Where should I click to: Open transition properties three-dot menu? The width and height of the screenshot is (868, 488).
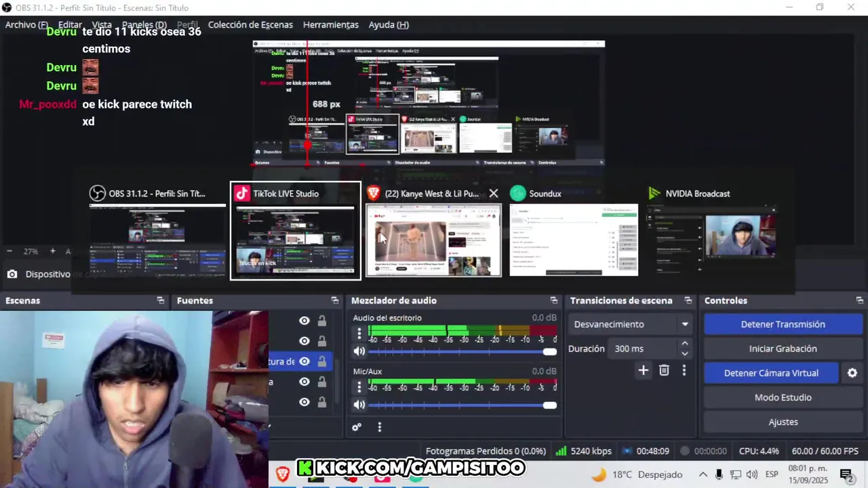pyautogui.click(x=684, y=370)
